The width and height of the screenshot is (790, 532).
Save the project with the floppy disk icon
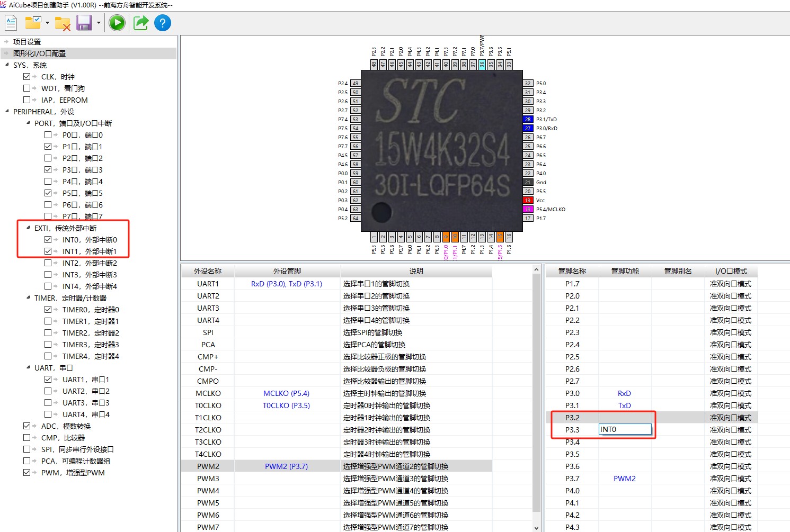[84, 23]
